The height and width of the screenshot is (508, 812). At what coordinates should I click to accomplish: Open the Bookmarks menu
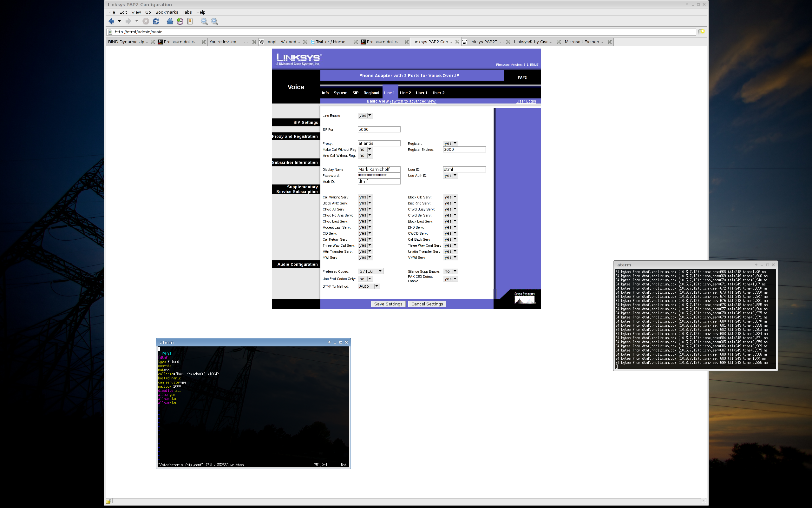[x=167, y=12]
